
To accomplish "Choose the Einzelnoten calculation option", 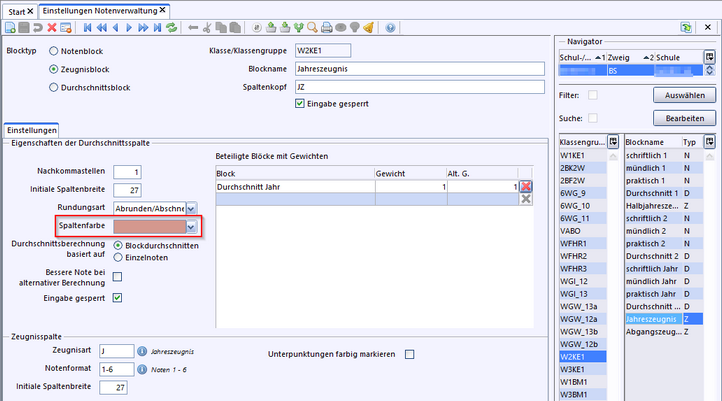I will click(x=119, y=257).
